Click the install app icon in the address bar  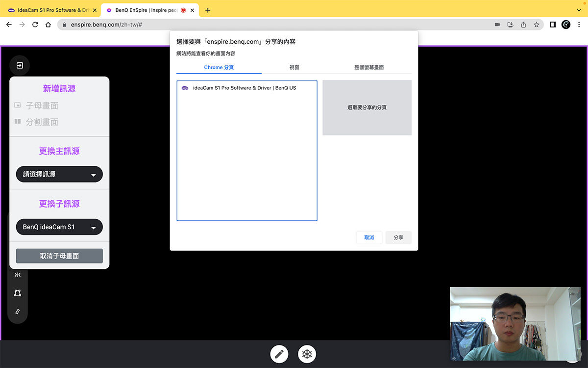(x=510, y=25)
